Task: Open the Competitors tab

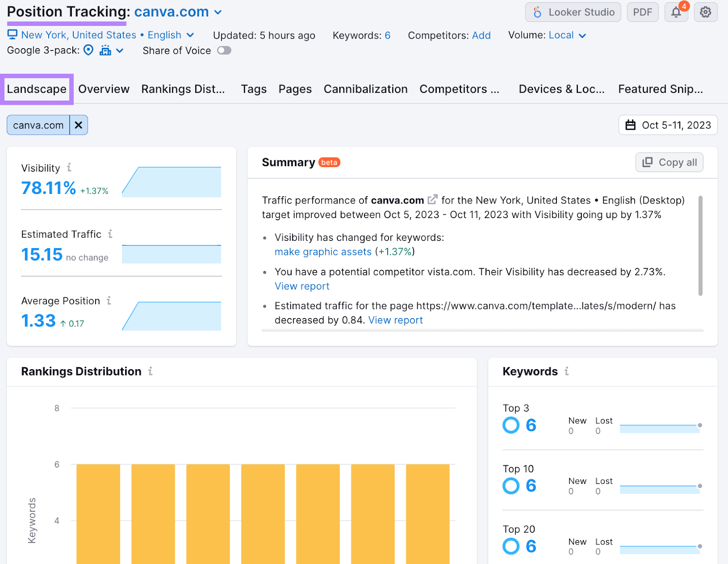Action: [460, 89]
